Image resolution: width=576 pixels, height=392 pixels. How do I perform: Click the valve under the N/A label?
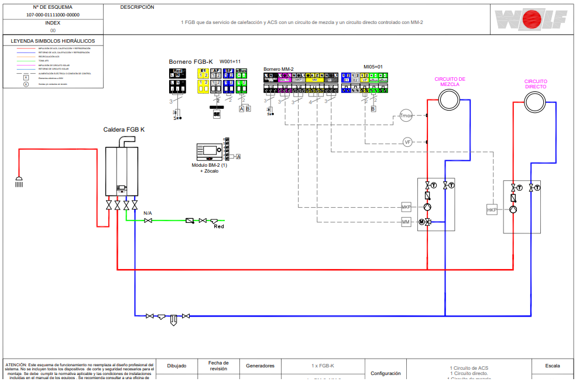point(148,221)
